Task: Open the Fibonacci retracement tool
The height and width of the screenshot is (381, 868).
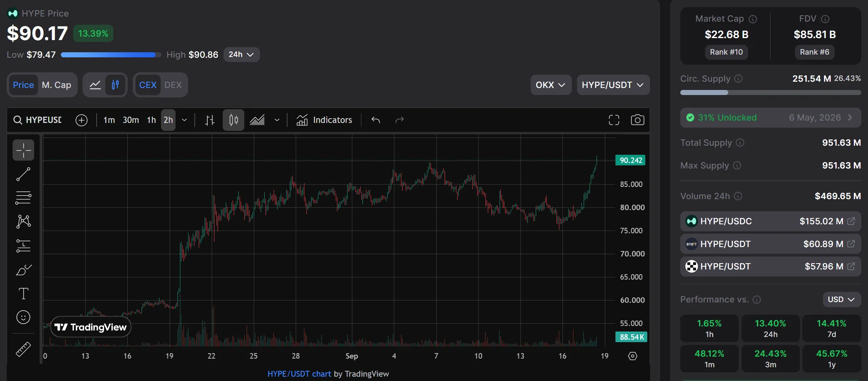Action: point(24,198)
